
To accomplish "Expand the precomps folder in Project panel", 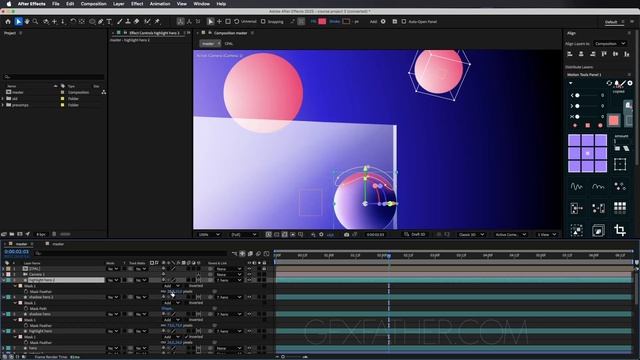I will pyautogui.click(x=3, y=105).
